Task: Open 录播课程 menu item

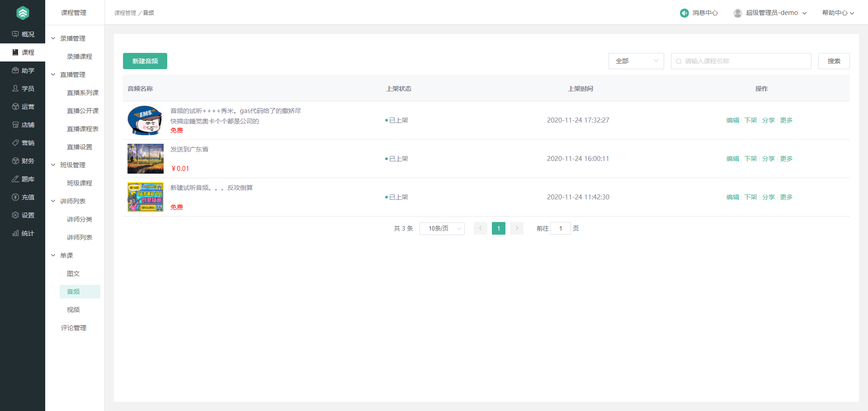Action: point(80,57)
